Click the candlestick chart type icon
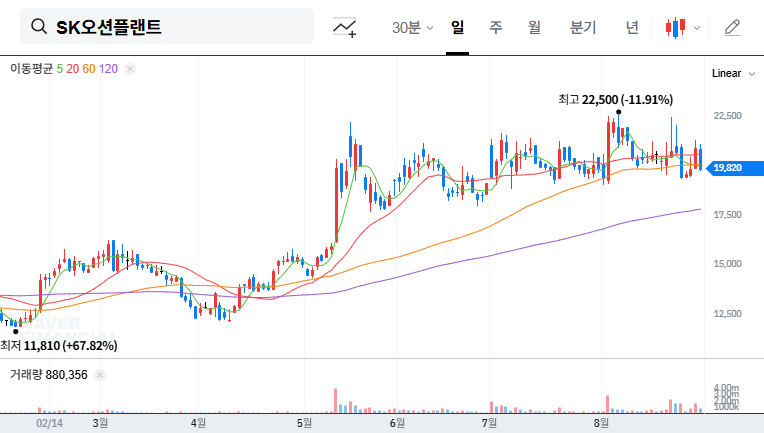The height and width of the screenshot is (433, 764). [675, 28]
